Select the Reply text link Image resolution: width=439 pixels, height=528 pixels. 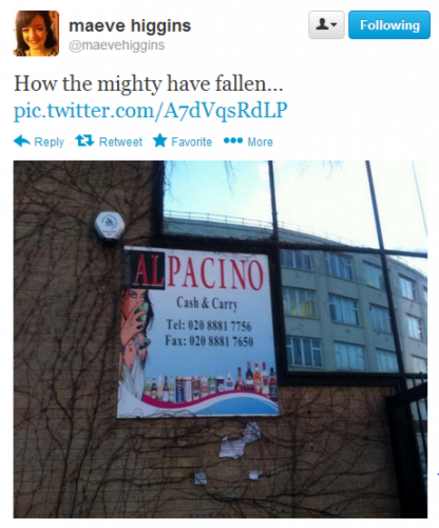coord(49,142)
